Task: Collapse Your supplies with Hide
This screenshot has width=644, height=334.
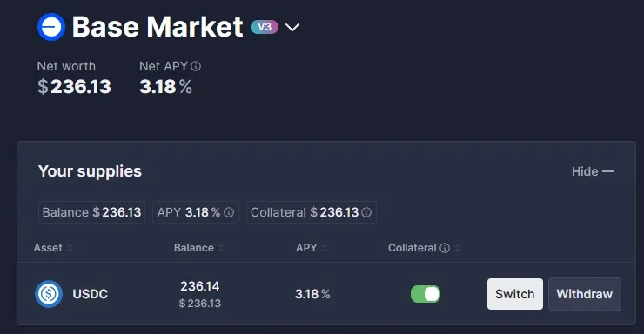Action: point(593,171)
